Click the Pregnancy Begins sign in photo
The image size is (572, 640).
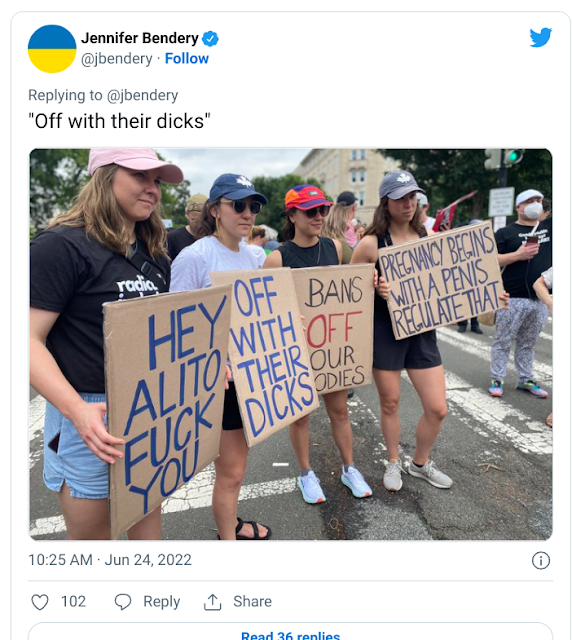click(x=441, y=280)
